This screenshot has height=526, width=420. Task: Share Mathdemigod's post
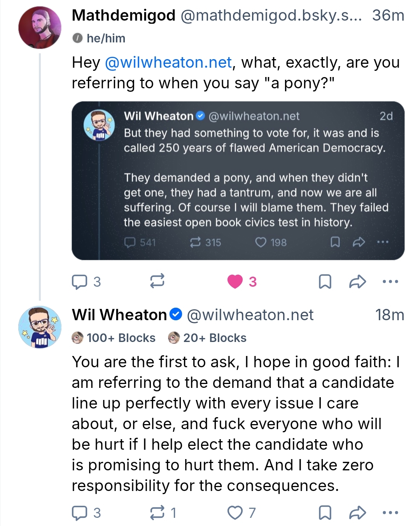tap(357, 281)
